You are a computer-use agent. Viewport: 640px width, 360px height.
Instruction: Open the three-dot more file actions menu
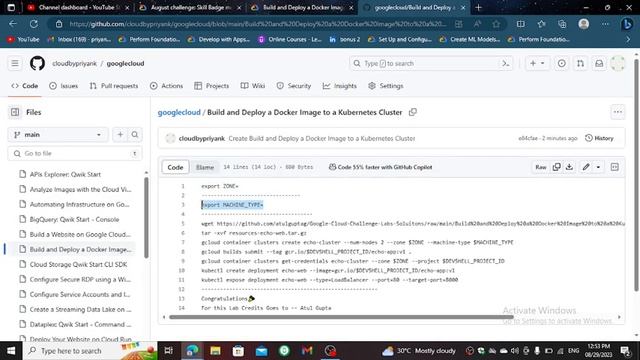pos(618,112)
